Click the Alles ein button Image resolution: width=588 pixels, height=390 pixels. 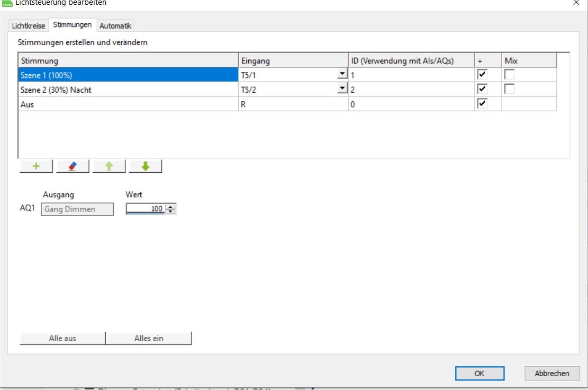click(149, 338)
